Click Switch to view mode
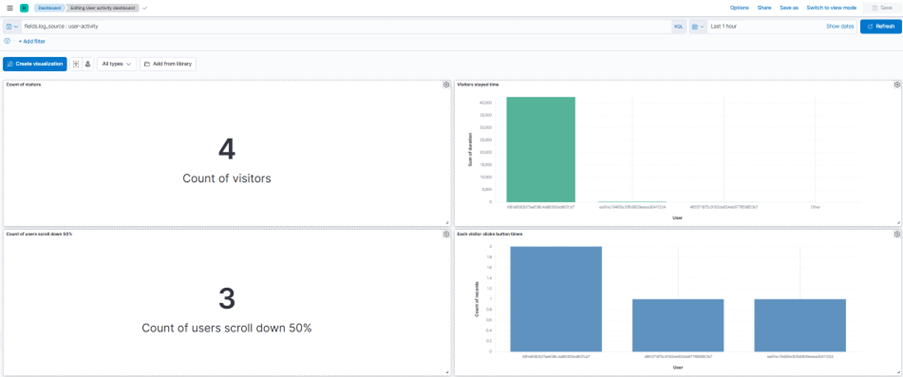This screenshot has width=903, height=377. tap(832, 8)
